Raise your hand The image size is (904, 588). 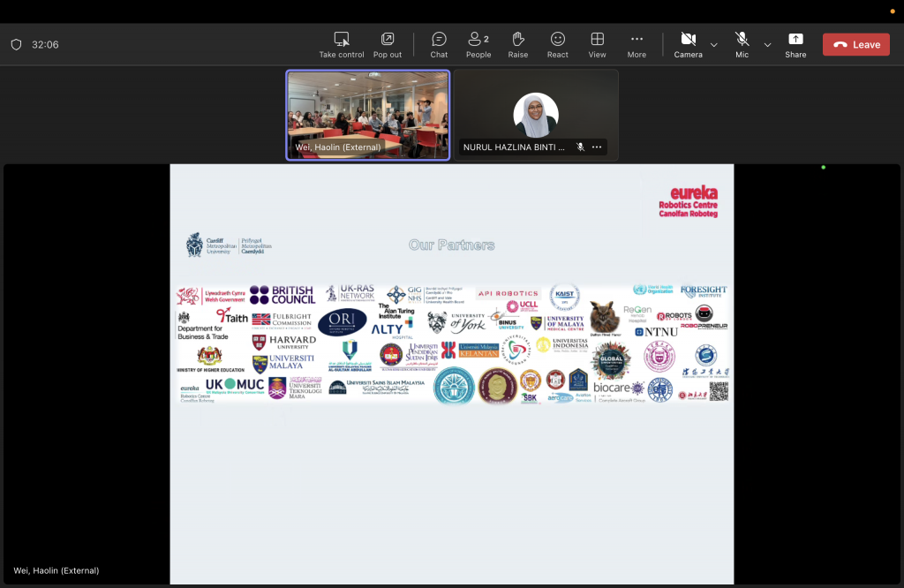(517, 45)
